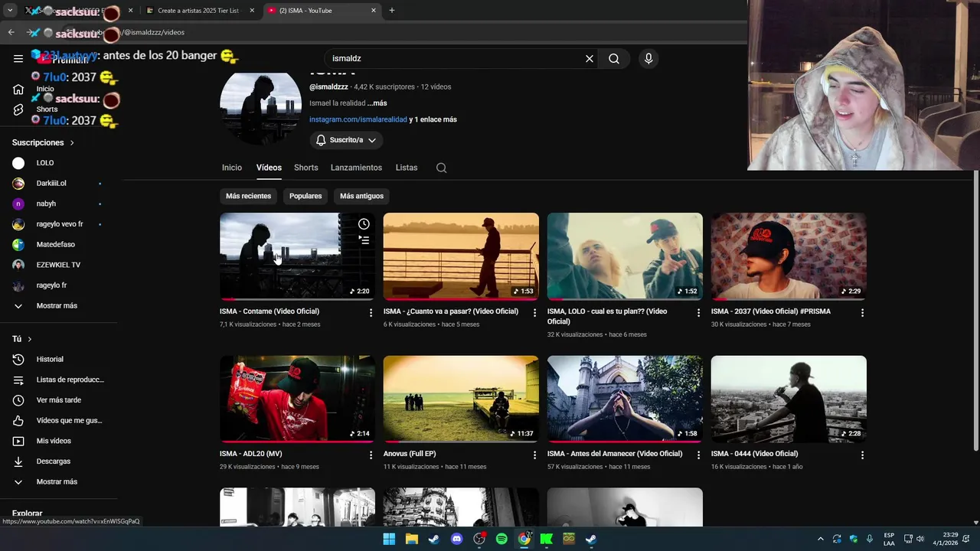Switch to the Lanzamientos channel tab
Viewport: 980px width, 551px height.
click(x=356, y=168)
